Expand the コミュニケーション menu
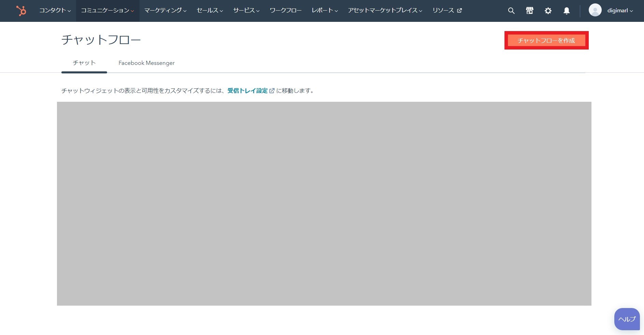This screenshot has height=335, width=644. click(x=107, y=11)
